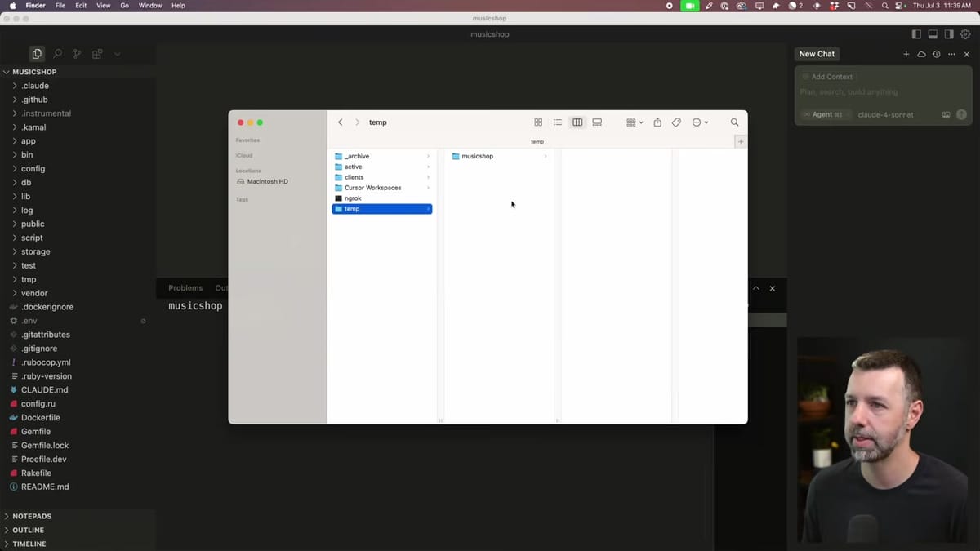Open chat history via the clock icon
The height and width of the screenshot is (551, 980).
click(x=936, y=54)
